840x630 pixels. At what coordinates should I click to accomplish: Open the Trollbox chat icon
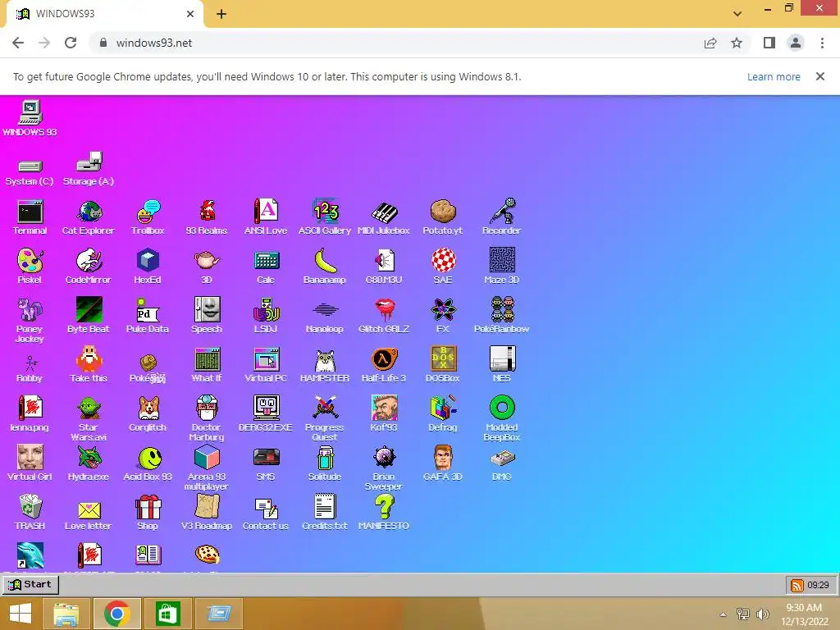tap(148, 217)
